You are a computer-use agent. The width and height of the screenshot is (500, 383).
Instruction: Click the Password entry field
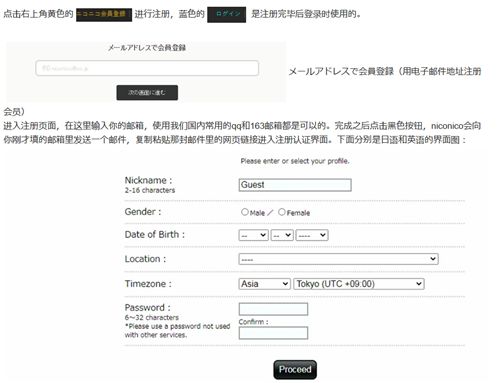click(273, 309)
